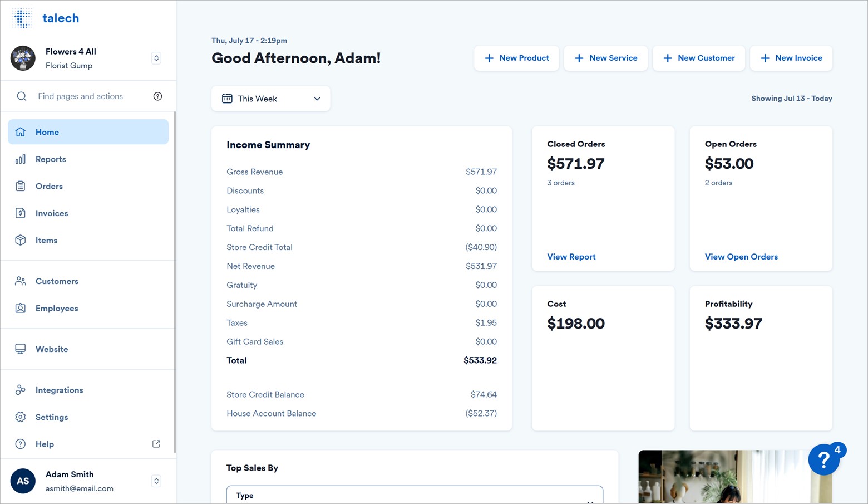Click the New Product button
The width and height of the screenshot is (868, 504).
(x=516, y=58)
